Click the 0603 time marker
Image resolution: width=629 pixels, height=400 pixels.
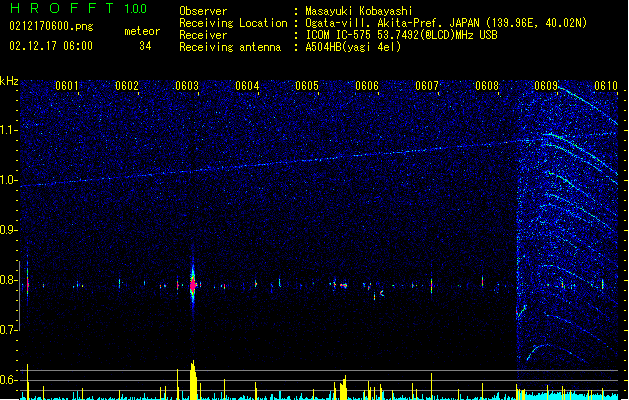[187, 86]
